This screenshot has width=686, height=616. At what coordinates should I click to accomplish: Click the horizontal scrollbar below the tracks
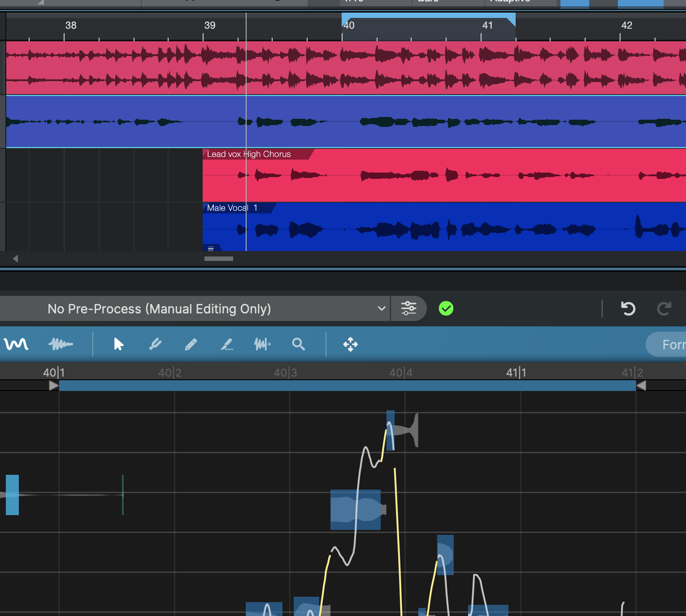click(x=218, y=259)
